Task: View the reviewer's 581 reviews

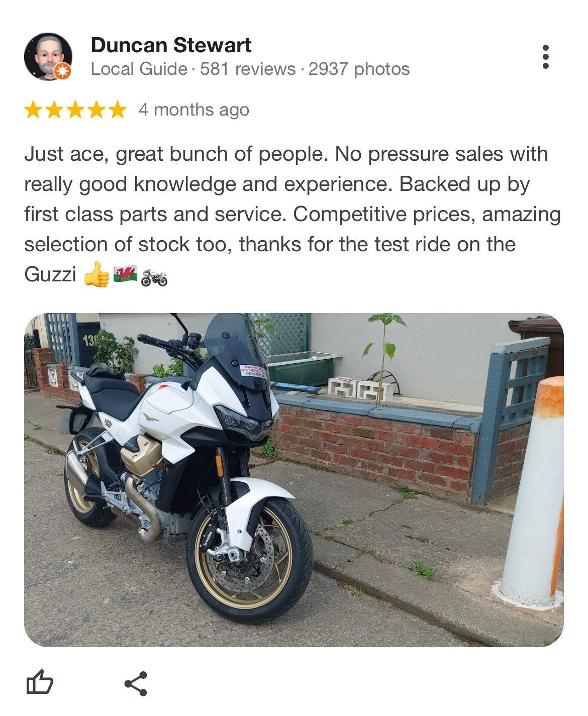Action: (x=248, y=69)
